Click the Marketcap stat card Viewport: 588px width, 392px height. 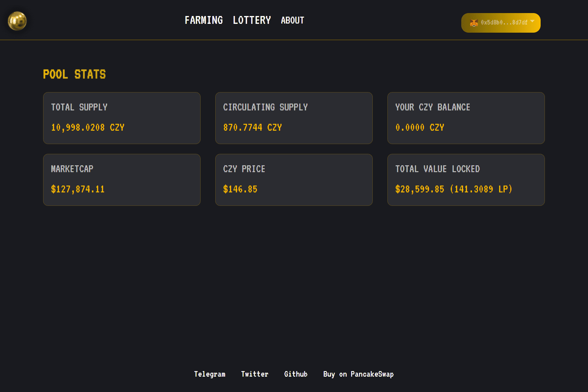(x=122, y=180)
